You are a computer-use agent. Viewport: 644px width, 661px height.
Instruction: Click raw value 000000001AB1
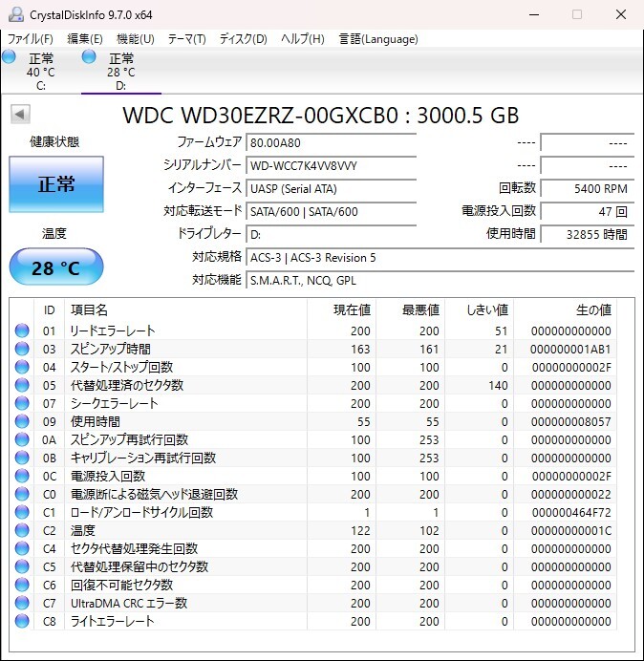point(570,349)
